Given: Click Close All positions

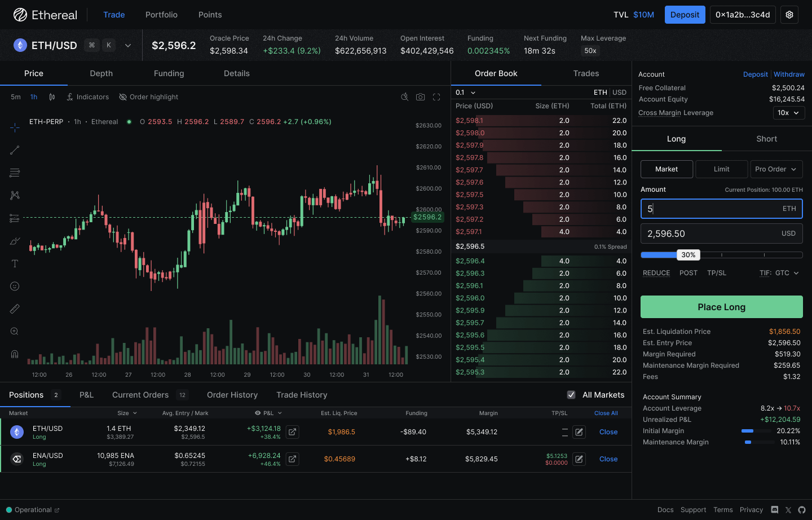Looking at the screenshot, I should (x=606, y=413).
